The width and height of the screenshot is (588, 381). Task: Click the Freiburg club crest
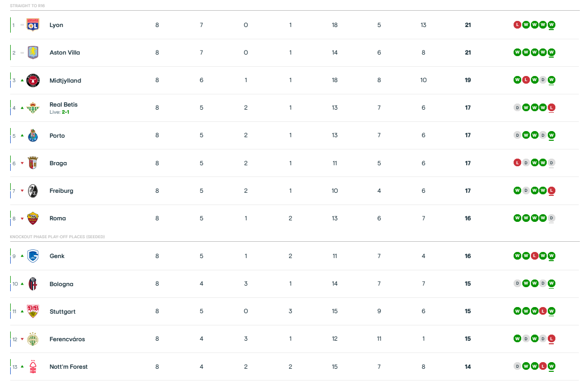click(33, 191)
